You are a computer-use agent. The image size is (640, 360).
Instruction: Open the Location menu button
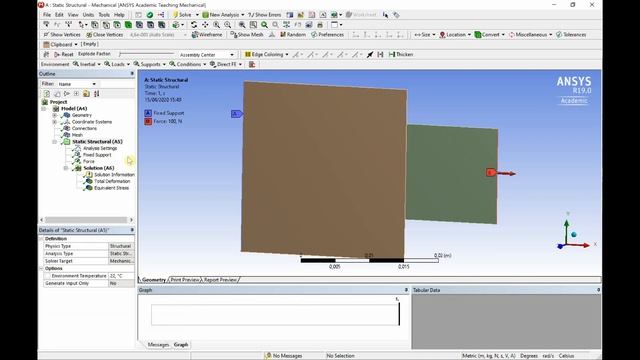pyautogui.click(x=455, y=35)
